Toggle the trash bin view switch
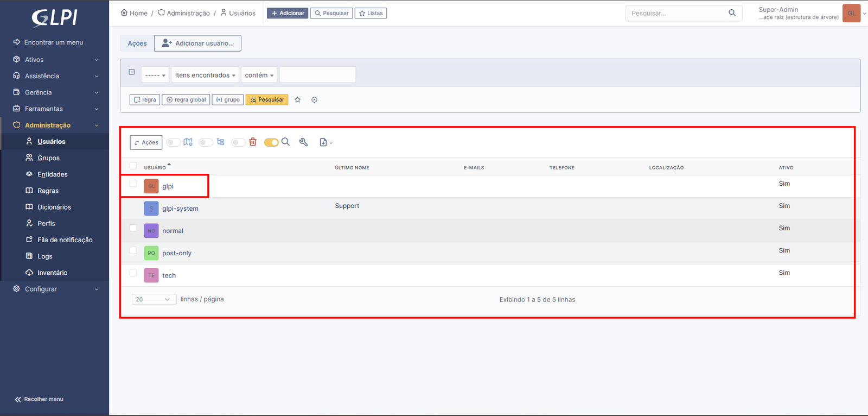 [x=238, y=142]
